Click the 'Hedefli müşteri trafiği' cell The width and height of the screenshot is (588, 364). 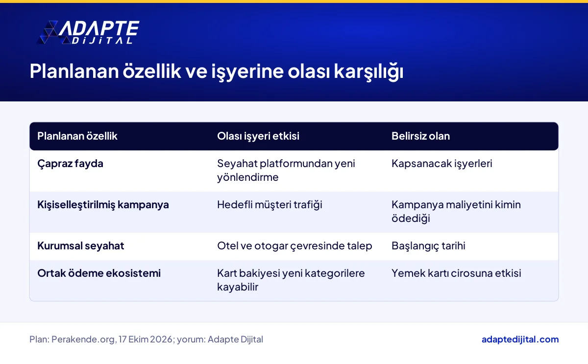(x=270, y=205)
